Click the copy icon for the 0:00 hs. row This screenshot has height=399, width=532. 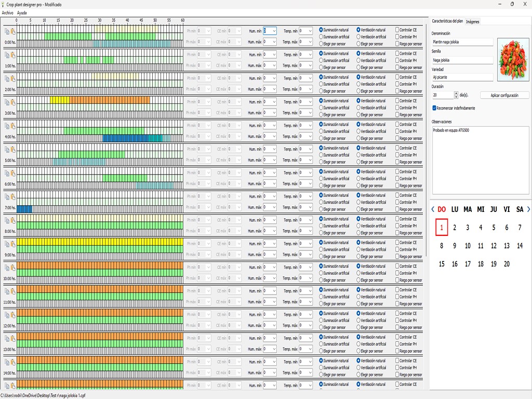point(7,31)
